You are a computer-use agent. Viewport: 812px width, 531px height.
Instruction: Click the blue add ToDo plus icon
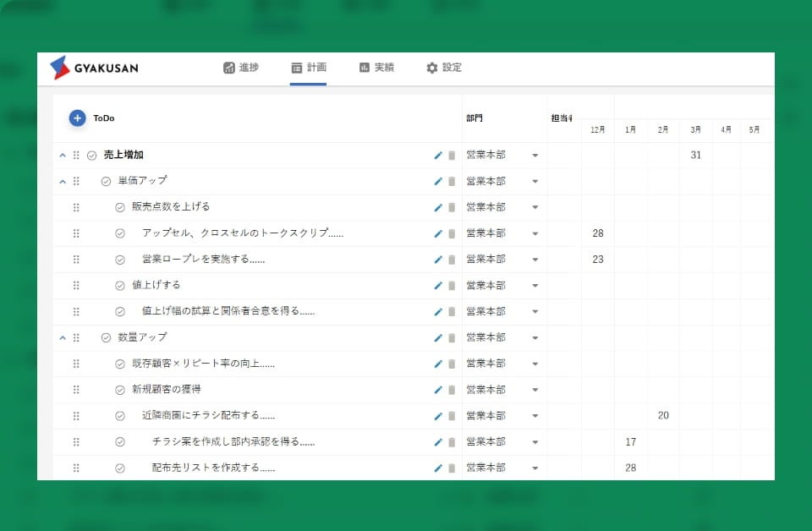tap(77, 118)
